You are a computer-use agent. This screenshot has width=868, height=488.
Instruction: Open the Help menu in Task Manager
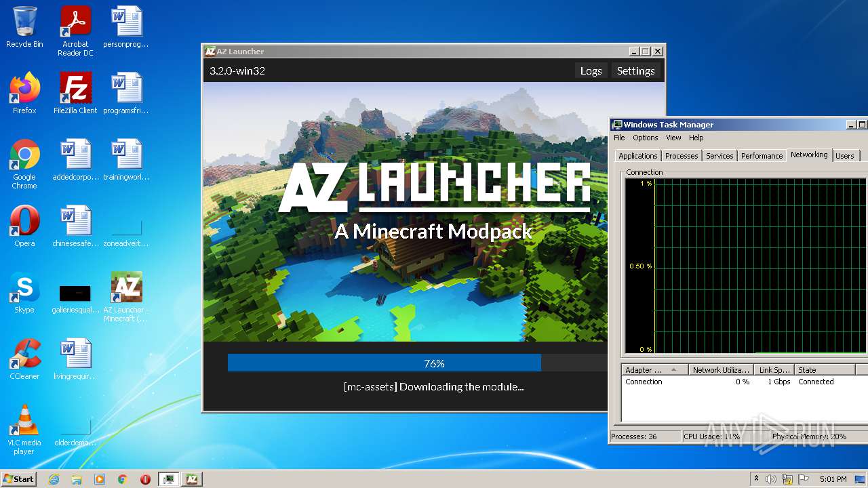(x=696, y=138)
